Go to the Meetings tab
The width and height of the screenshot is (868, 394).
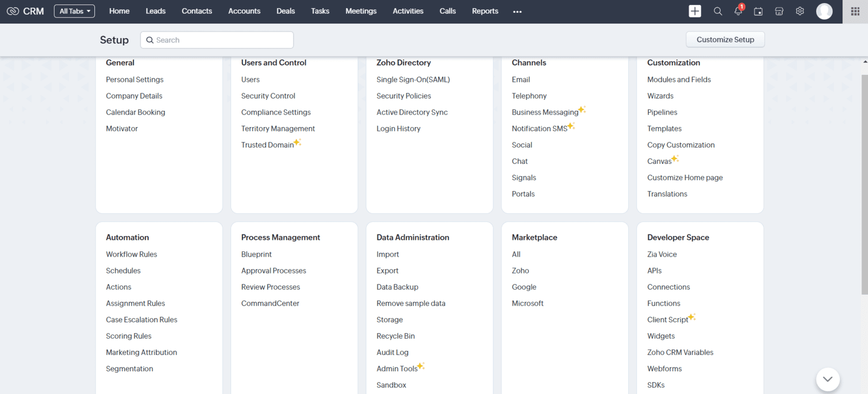[361, 11]
